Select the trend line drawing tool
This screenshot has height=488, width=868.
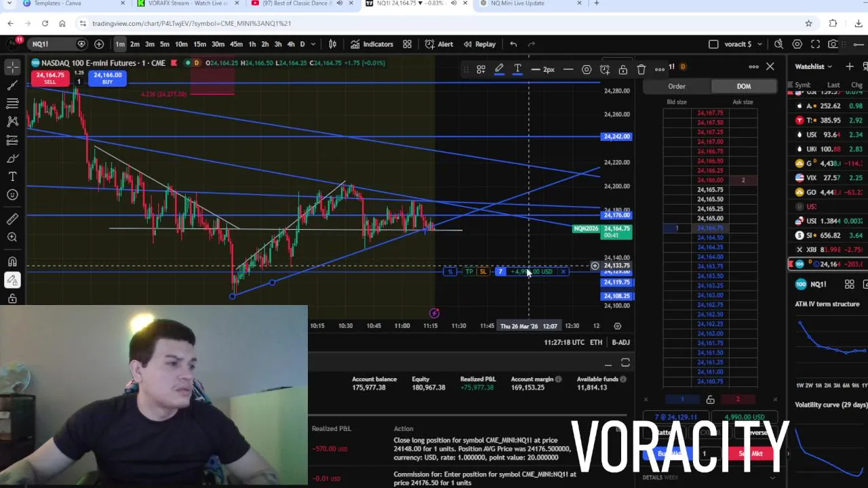[12, 85]
